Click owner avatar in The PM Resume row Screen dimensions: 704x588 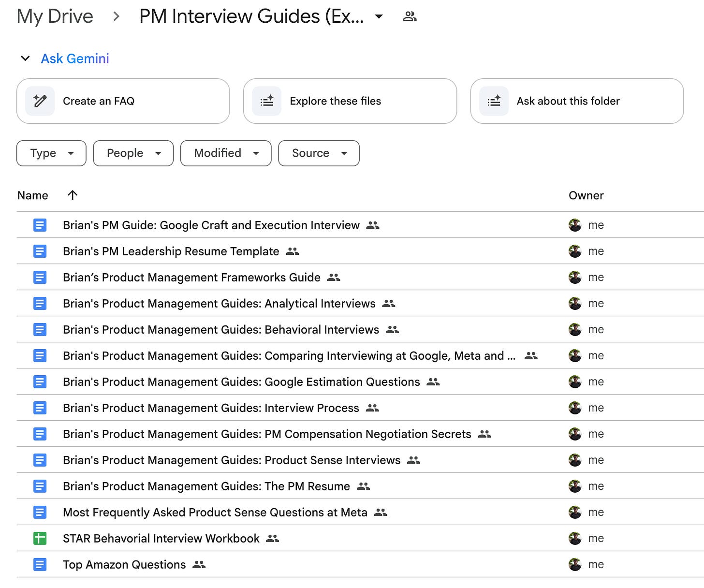point(575,486)
